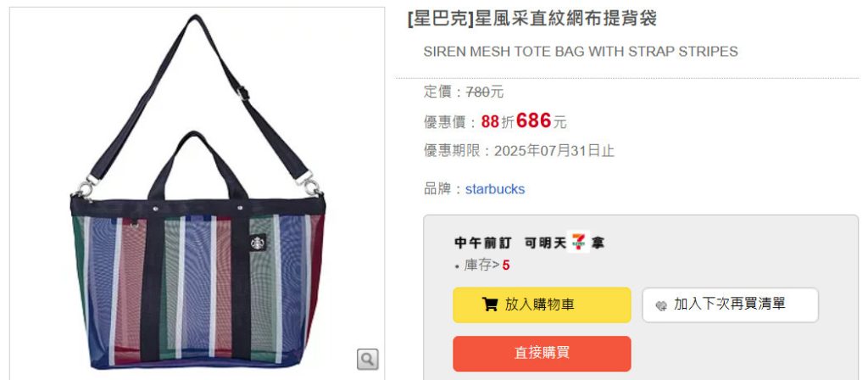Click the 優惠期限 2025年07月31日止 text
Image resolution: width=868 pixels, height=380 pixels.
click(520, 151)
